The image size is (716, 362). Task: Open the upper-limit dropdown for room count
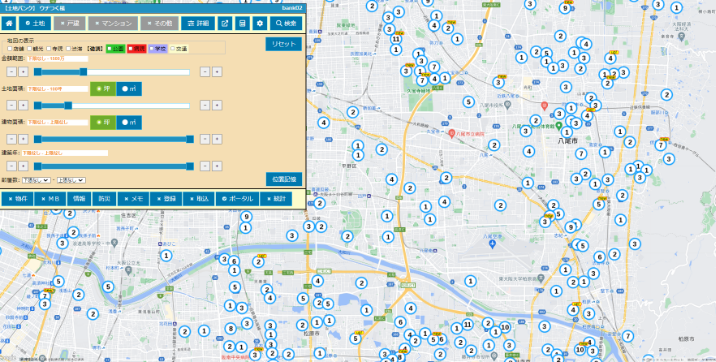tap(71, 180)
